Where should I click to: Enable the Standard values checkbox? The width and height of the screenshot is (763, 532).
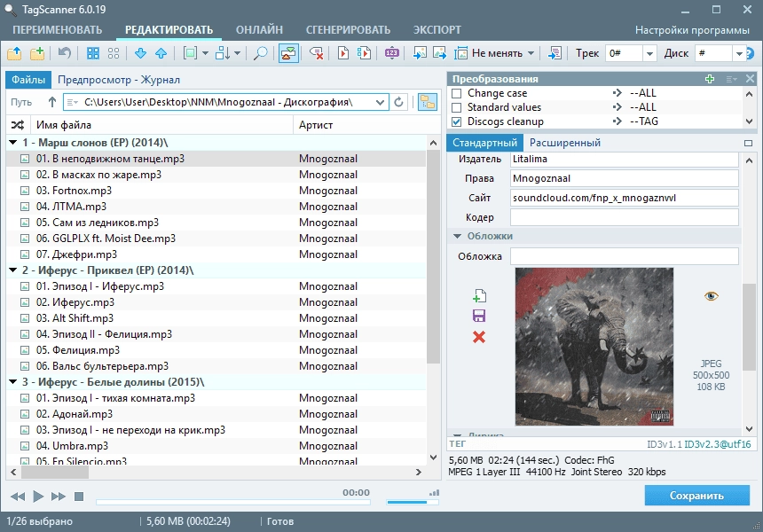pos(456,107)
